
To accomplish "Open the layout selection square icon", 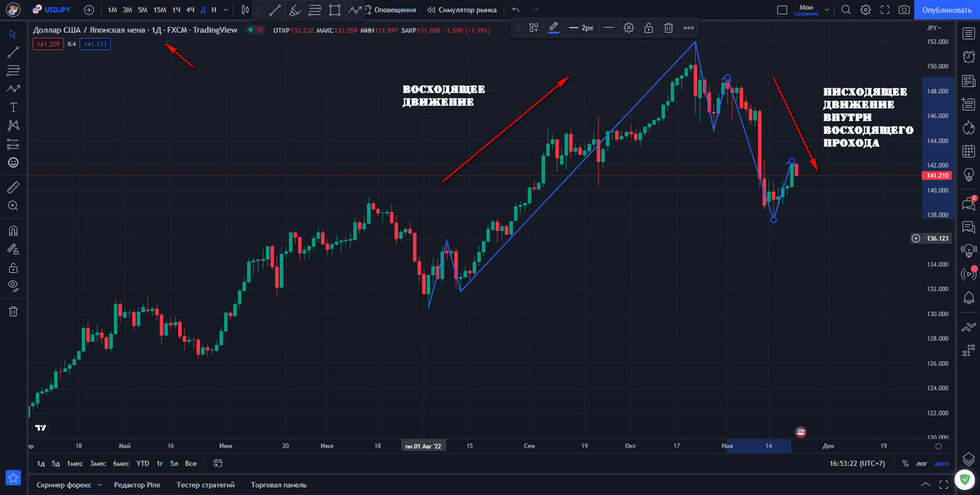I will (x=782, y=10).
